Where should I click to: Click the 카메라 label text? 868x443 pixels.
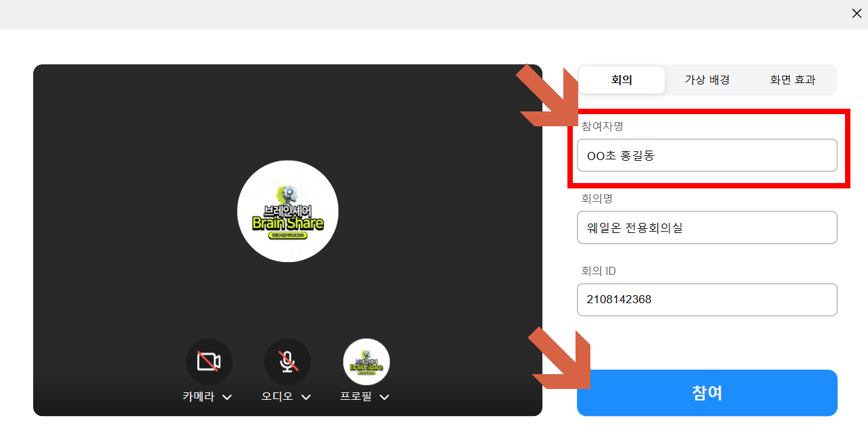tap(198, 397)
